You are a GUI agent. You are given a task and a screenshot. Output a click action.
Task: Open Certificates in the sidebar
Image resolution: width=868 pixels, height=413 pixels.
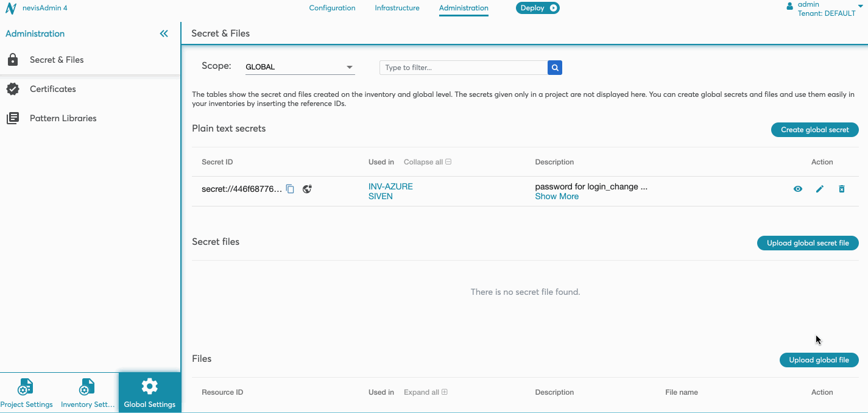(53, 89)
